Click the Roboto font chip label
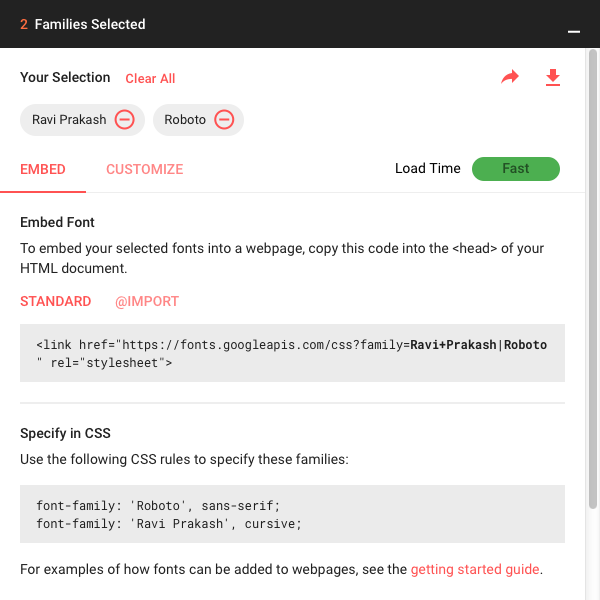The width and height of the screenshot is (600, 600). (185, 120)
